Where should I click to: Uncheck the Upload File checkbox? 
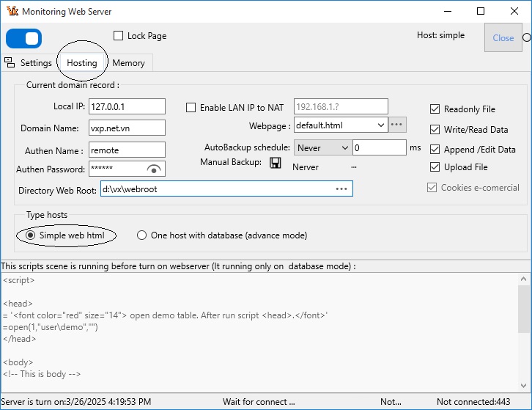point(435,167)
